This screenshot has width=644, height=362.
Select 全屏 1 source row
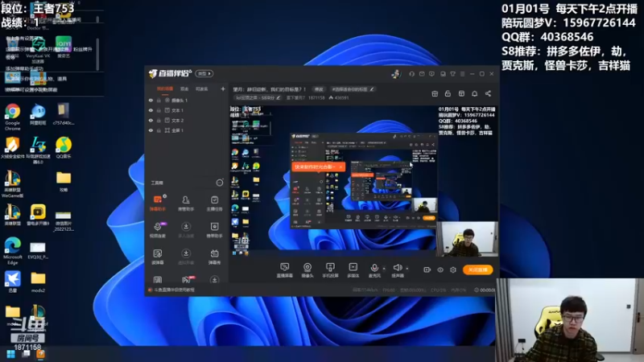click(187, 130)
